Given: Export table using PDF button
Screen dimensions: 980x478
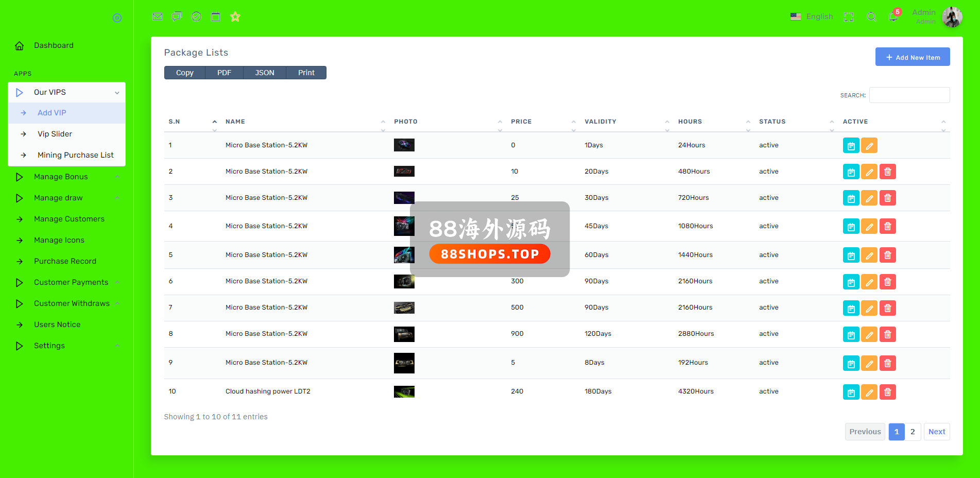Looking at the screenshot, I should pyautogui.click(x=224, y=73).
